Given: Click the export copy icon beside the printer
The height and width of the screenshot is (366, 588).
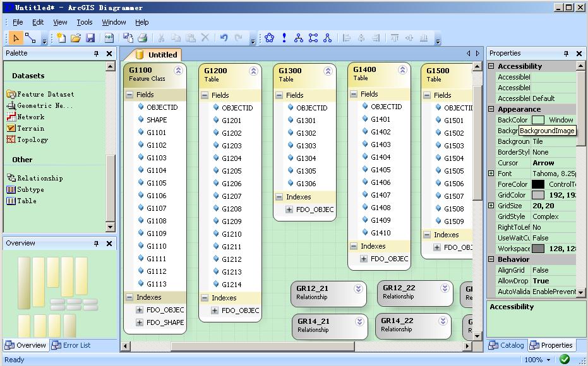Looking at the screenshot, I should coord(128,38).
